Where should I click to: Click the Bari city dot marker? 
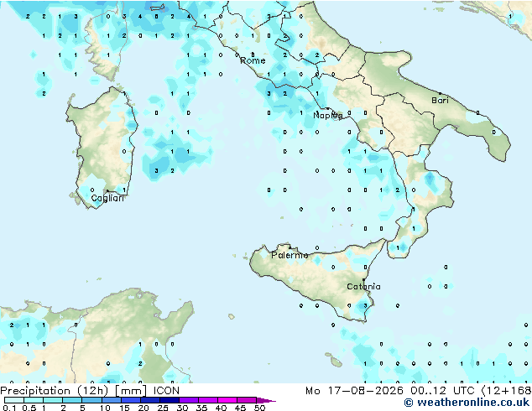tap(440, 93)
